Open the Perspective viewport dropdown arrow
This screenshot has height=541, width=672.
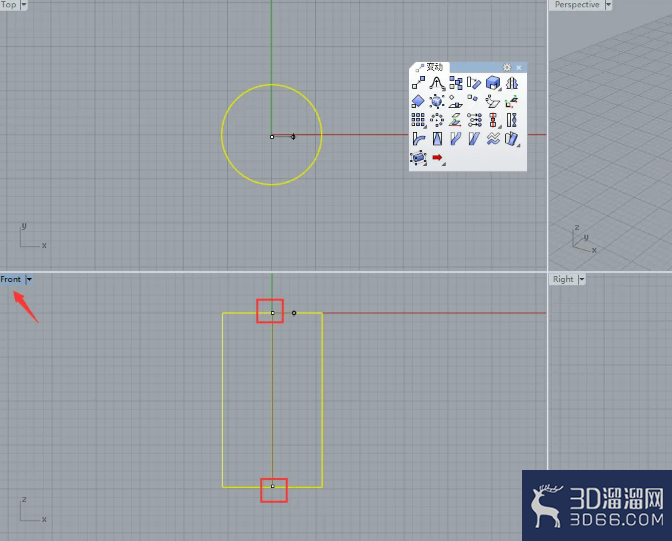point(608,5)
